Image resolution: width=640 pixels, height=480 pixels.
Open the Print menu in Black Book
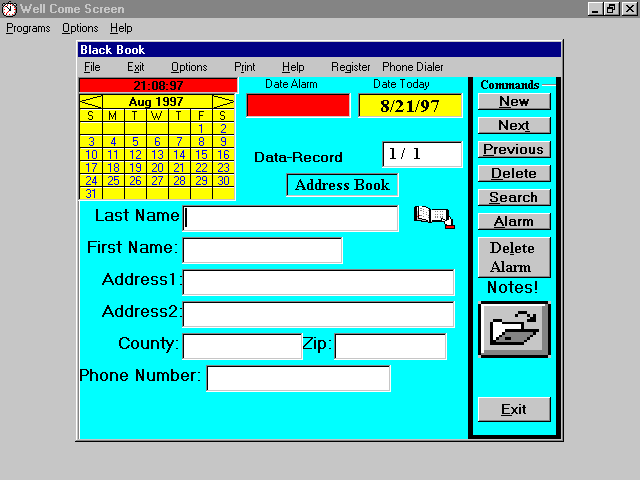(244, 67)
